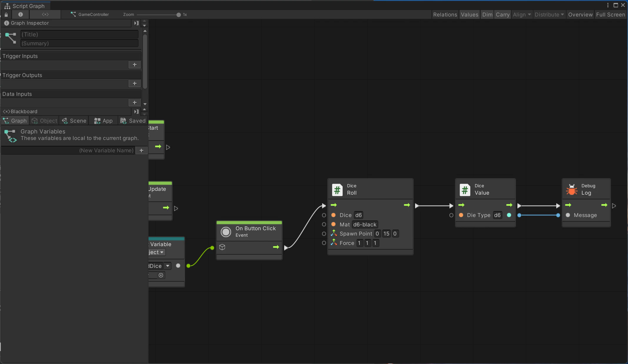
Task: Toggle the Values display
Action: point(469,15)
